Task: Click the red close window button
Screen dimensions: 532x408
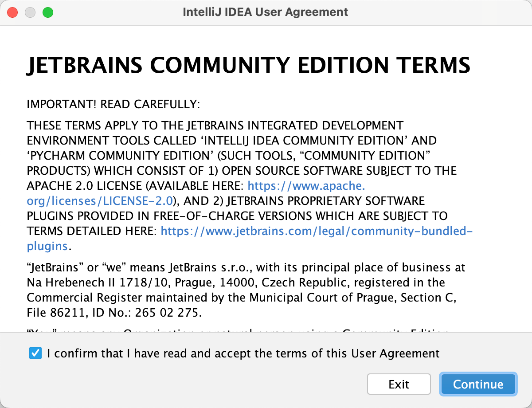Action: click(12, 12)
